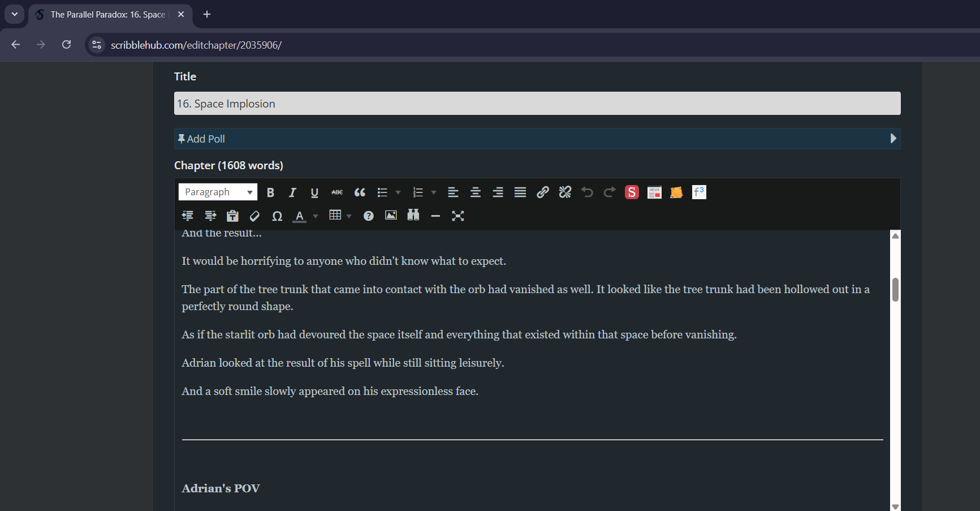
Task: Open the Paragraph style dropdown
Action: tap(218, 191)
